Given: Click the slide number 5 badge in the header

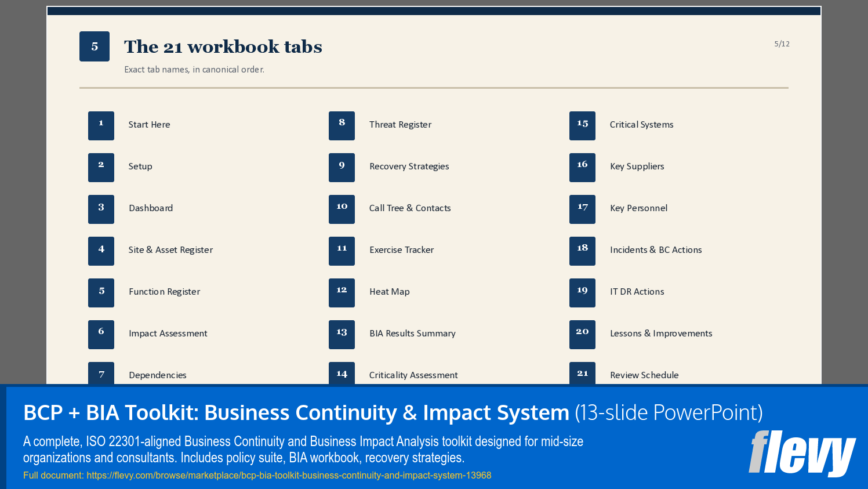Looking at the screenshot, I should [95, 46].
